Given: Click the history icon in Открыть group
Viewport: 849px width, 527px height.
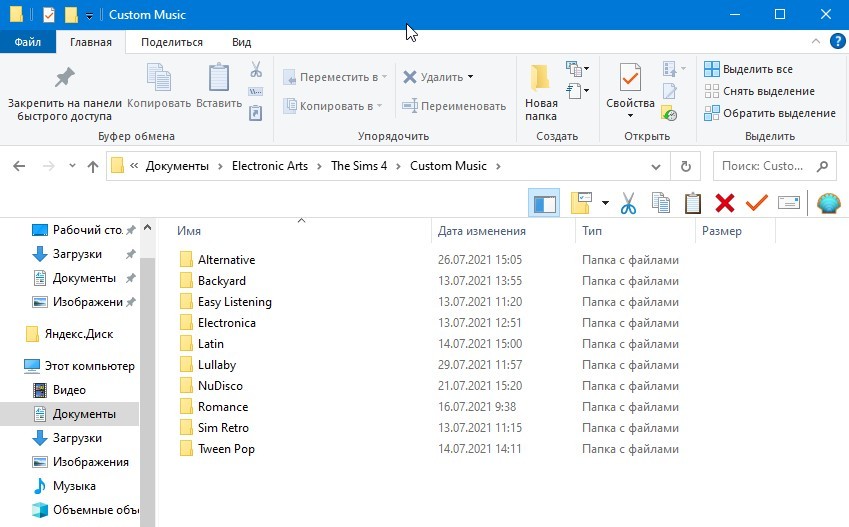Looking at the screenshot, I should (669, 113).
